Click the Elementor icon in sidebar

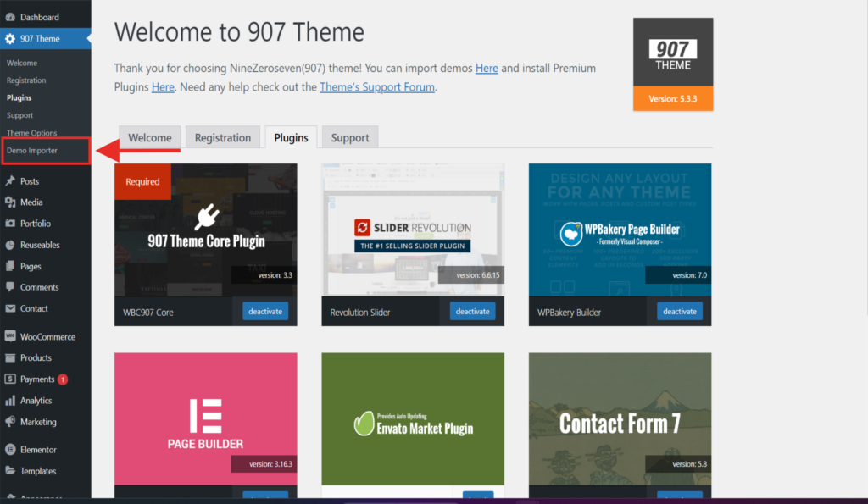[10, 450]
